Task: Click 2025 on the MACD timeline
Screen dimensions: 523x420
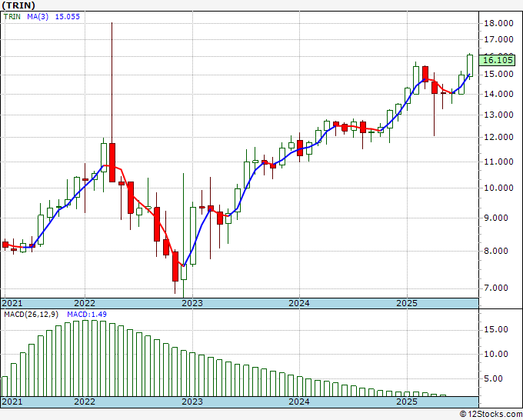Action: pos(407,402)
